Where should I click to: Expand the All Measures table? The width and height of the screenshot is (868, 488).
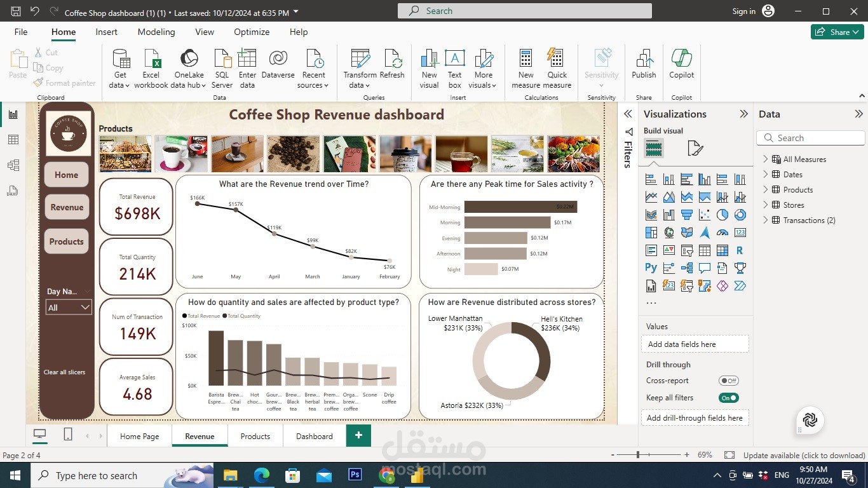pos(766,159)
